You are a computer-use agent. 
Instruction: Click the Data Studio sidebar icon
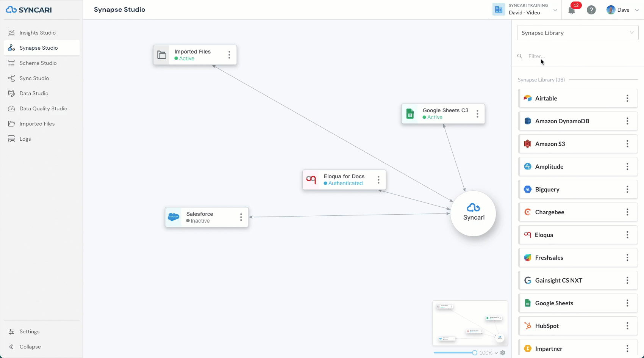tap(11, 93)
